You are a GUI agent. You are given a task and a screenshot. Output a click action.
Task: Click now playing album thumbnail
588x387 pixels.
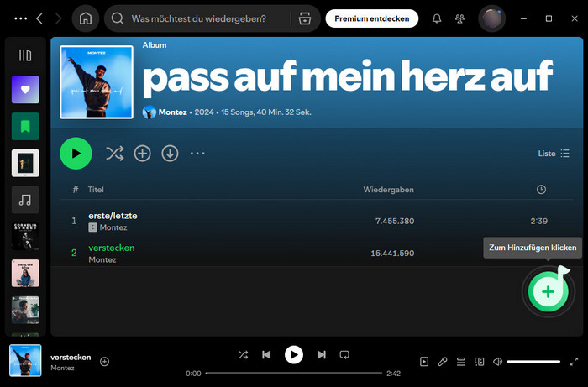coord(25,360)
